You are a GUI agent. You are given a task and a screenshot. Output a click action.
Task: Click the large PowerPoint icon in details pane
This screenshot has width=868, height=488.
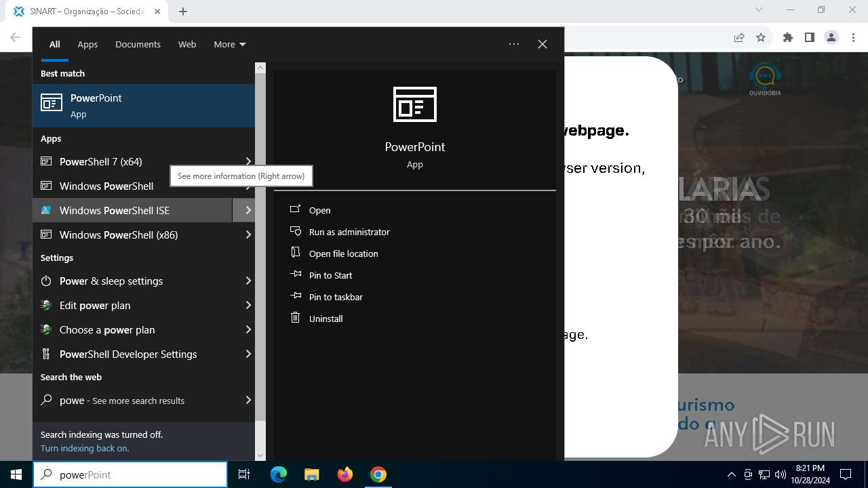[415, 104]
